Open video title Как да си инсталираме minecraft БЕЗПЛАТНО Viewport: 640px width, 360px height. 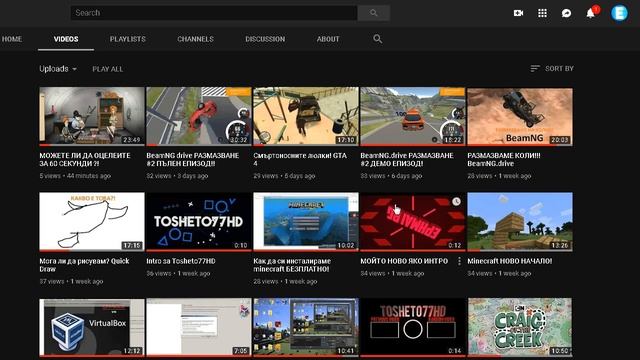click(x=292, y=265)
